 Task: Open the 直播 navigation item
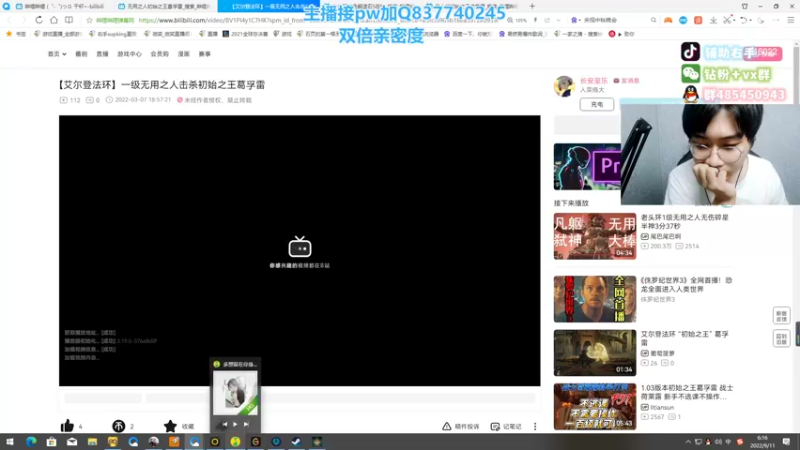point(102,54)
